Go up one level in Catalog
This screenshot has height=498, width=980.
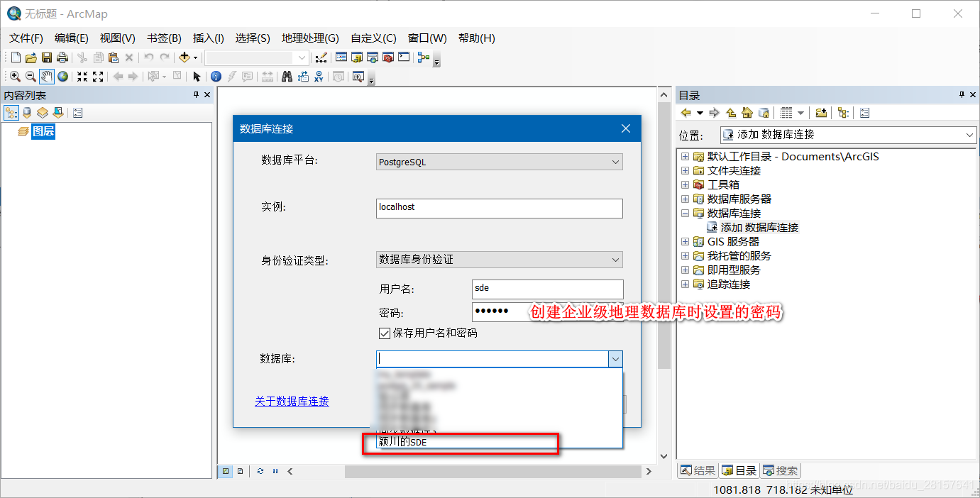coord(731,113)
